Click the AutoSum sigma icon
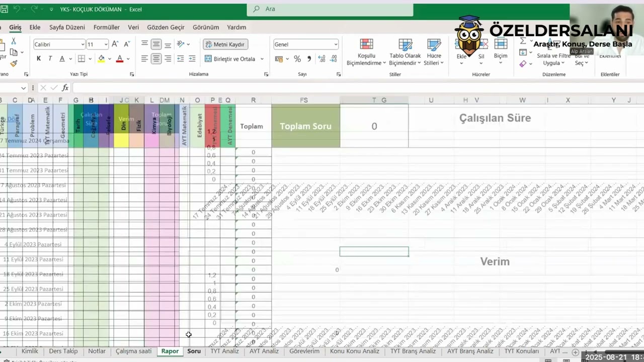The image size is (644, 362). tap(523, 41)
